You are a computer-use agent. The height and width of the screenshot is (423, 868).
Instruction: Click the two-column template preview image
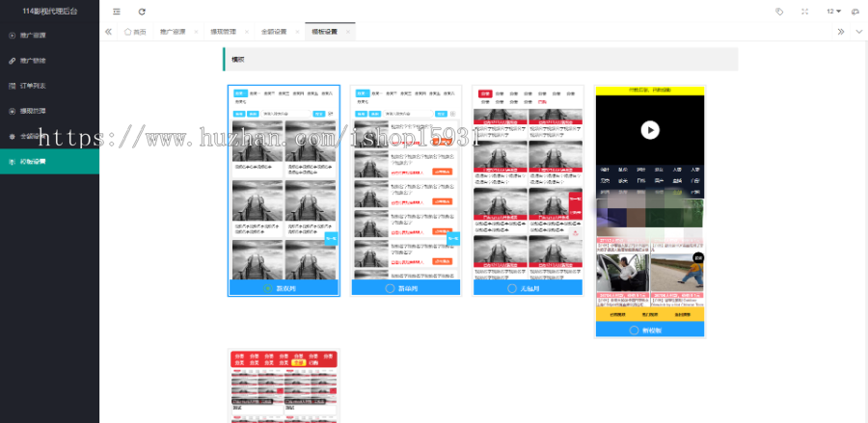pos(284,183)
